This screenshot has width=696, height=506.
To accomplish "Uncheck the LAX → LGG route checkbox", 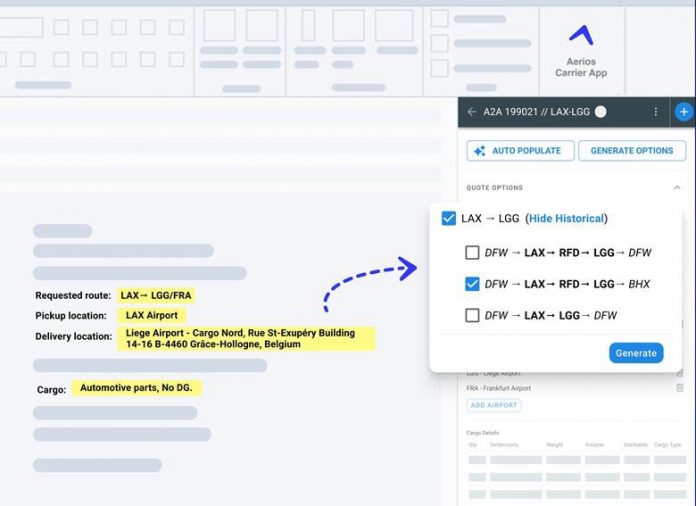I will [448, 218].
